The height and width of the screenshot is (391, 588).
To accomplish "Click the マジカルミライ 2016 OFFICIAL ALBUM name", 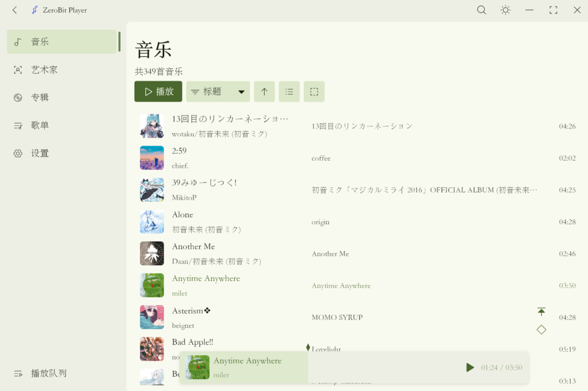I will click(424, 190).
